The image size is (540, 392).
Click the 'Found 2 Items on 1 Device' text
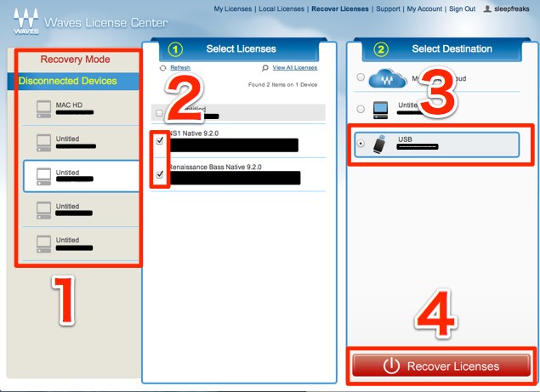pyautogui.click(x=282, y=84)
